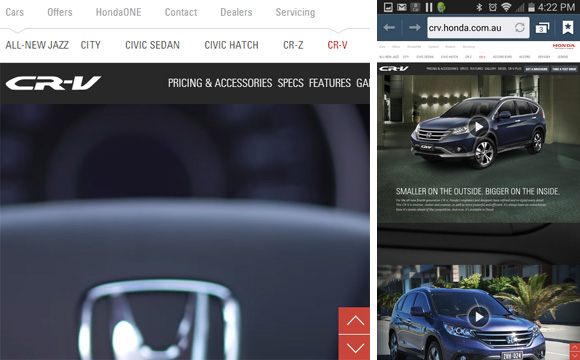Open the Cars menu in the zoomed page
Screen dimensions: 580x360
pyautogui.click(x=14, y=12)
